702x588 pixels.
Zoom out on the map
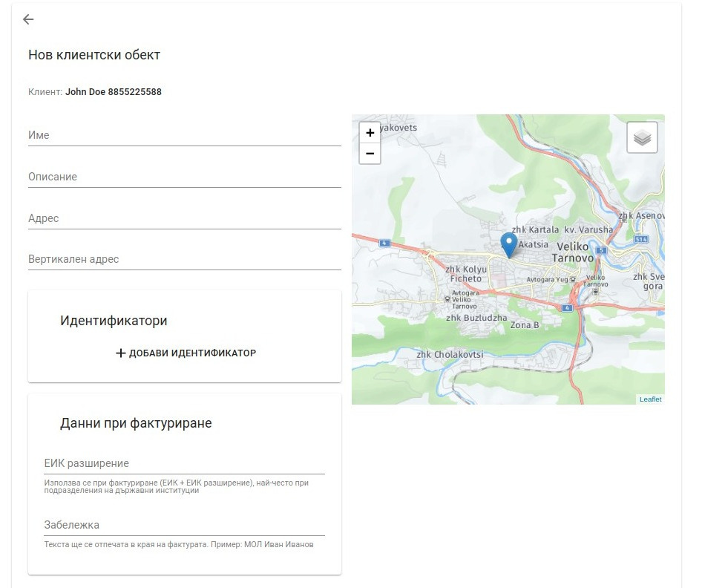(x=370, y=154)
